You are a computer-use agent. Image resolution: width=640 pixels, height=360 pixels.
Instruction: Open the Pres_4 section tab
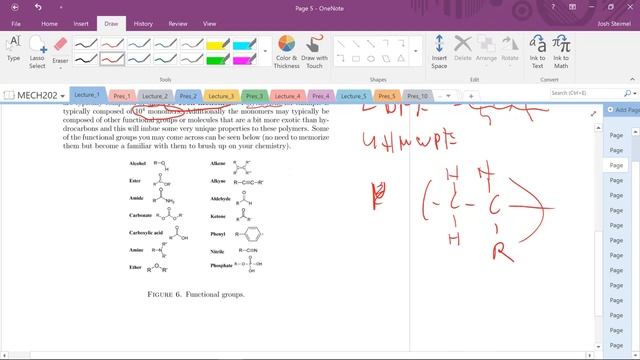320,96
